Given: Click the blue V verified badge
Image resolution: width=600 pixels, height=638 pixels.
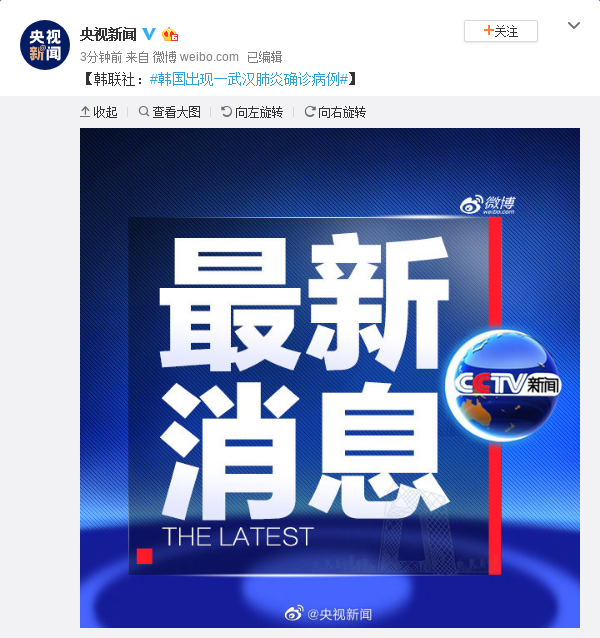Looking at the screenshot, I should (x=149, y=34).
